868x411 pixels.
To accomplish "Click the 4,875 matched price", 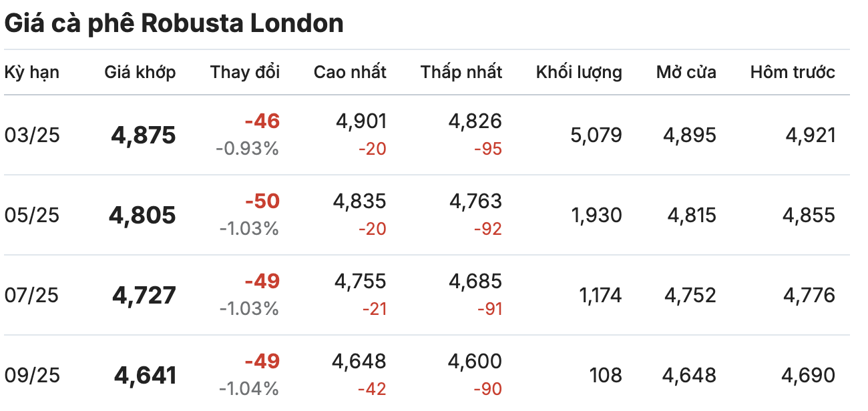I will (144, 135).
